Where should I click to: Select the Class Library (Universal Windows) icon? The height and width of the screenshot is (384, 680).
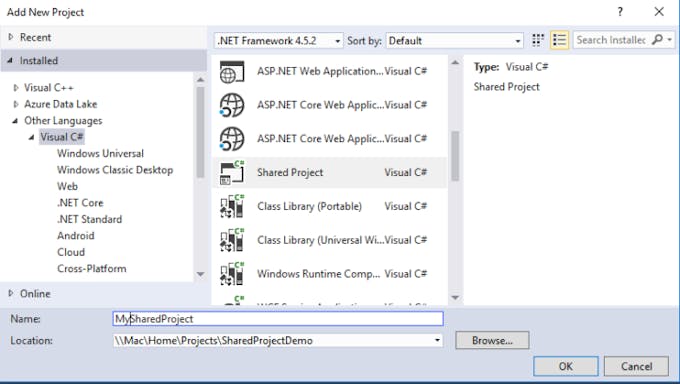tap(232, 240)
